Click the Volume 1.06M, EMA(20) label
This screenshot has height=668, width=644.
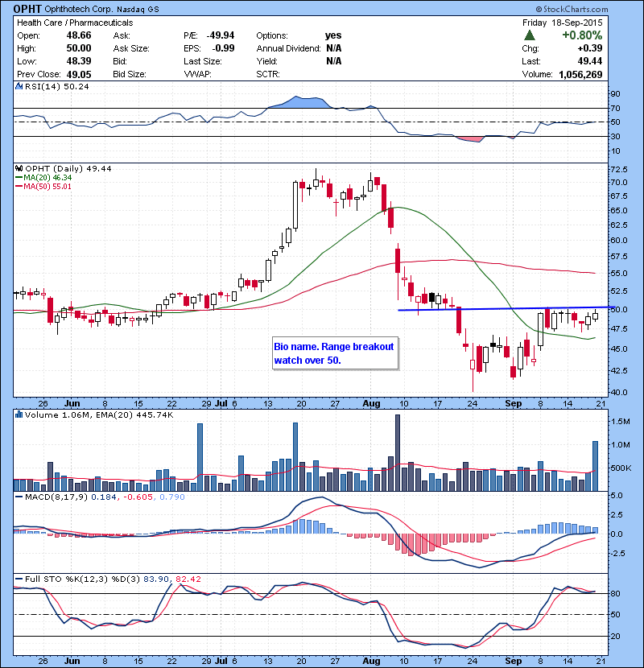99,415
